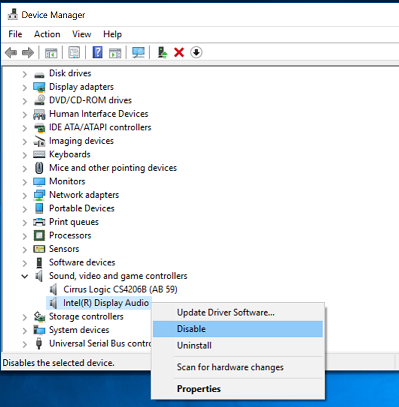Click the Forward arrow toolbar icon
The height and width of the screenshot is (407, 399).
(28, 52)
